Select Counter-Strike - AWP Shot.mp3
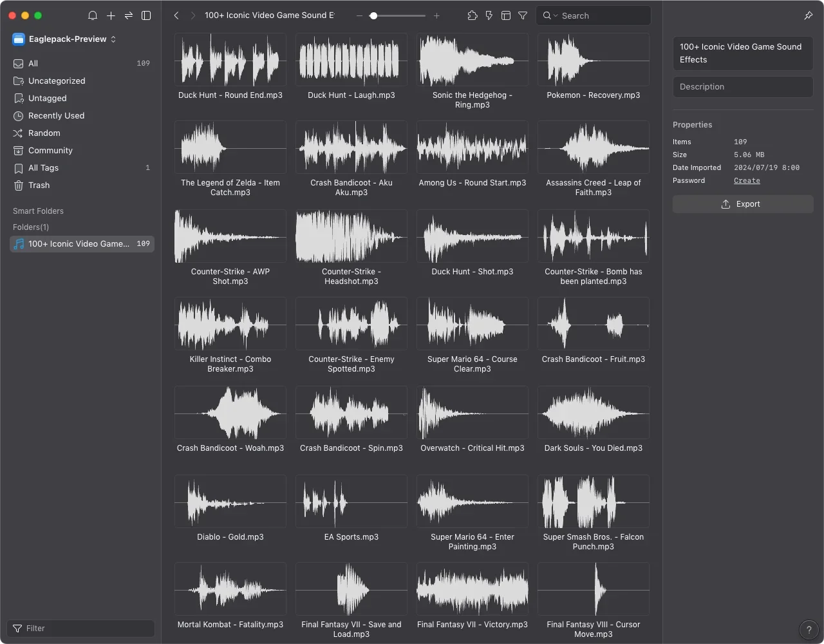Viewport: 824px width, 644px height. (230, 236)
